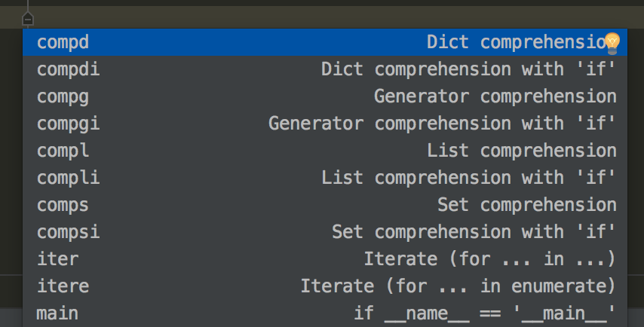Click the yellow lightbulb intention icon
644x327 pixels.
pyautogui.click(x=612, y=42)
